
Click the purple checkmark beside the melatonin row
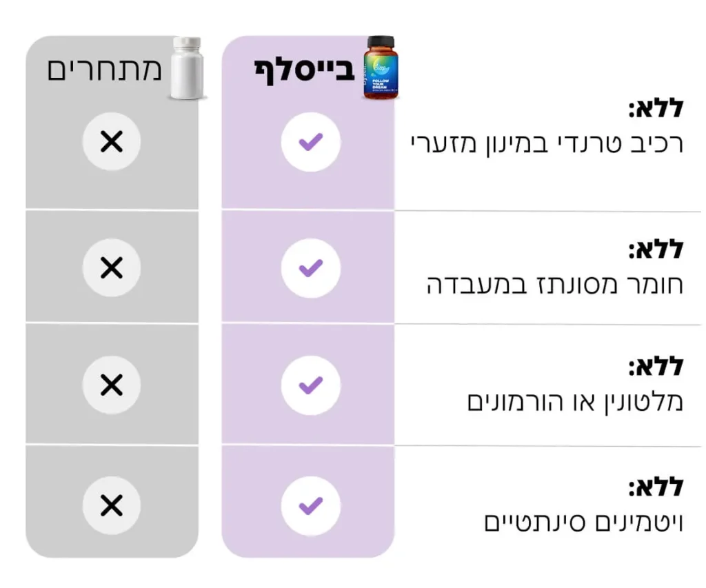310,385
